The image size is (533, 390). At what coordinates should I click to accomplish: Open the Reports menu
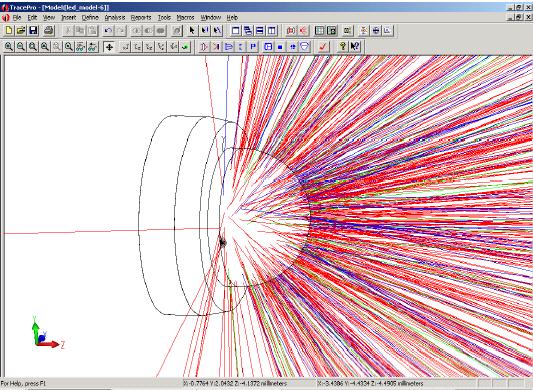(141, 17)
